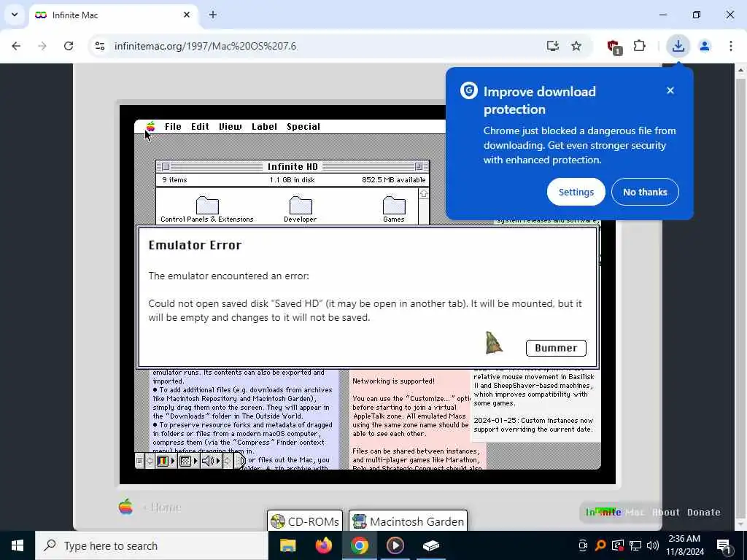Open the File menu in emulated Mac
This screenshot has width=747, height=560.
[173, 127]
